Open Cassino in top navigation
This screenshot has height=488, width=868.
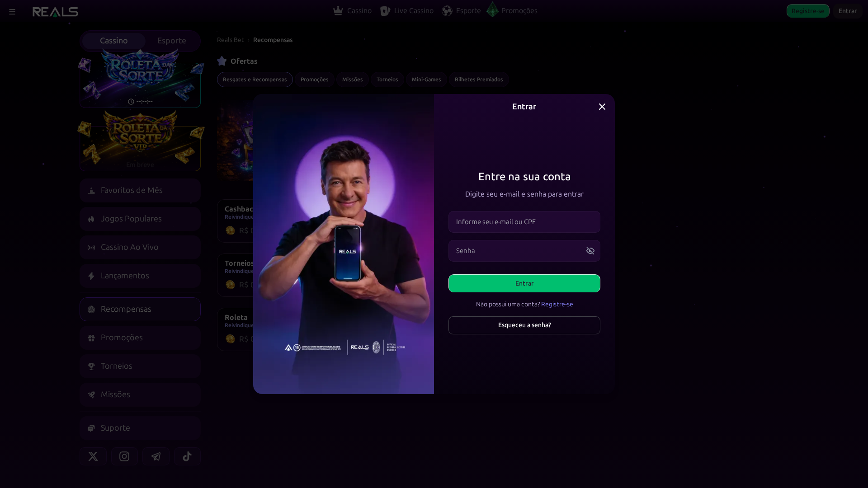(x=352, y=11)
